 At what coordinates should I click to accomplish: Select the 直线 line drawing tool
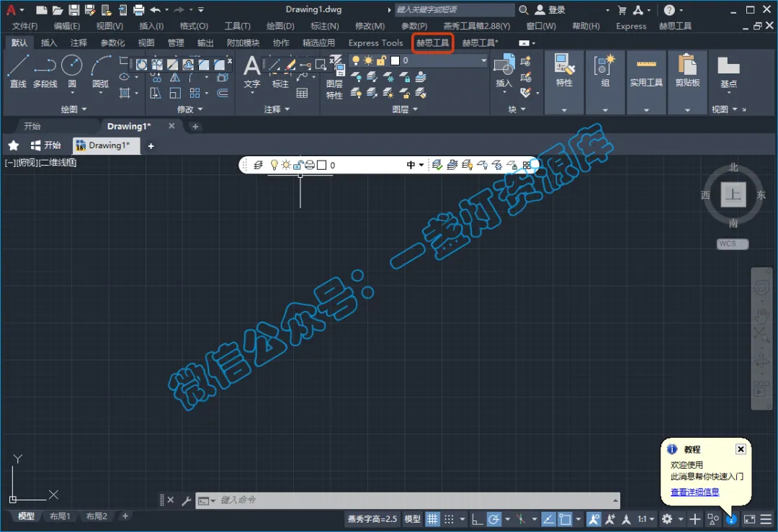click(x=18, y=72)
